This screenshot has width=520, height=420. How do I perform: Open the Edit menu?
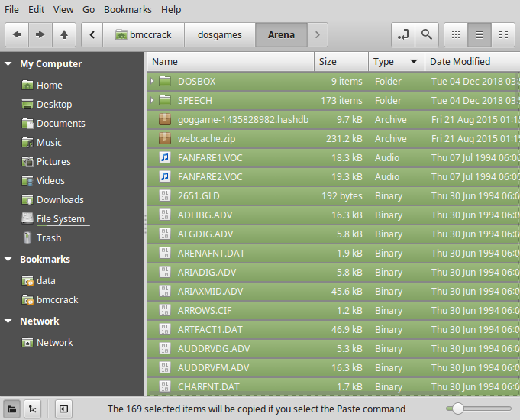[36, 10]
